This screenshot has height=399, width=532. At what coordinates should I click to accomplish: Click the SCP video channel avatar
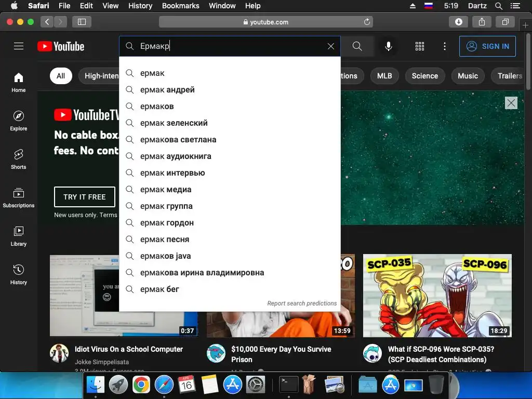pyautogui.click(x=373, y=353)
